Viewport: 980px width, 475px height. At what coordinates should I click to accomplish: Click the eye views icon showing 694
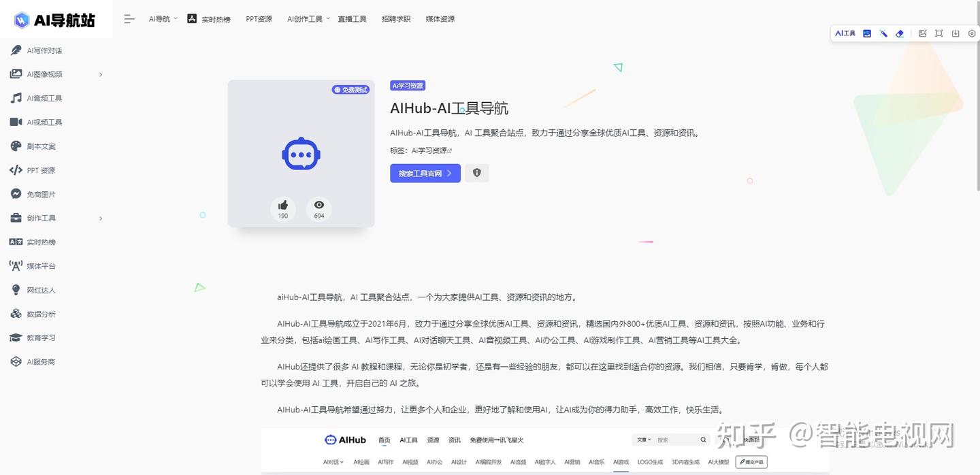click(x=319, y=209)
